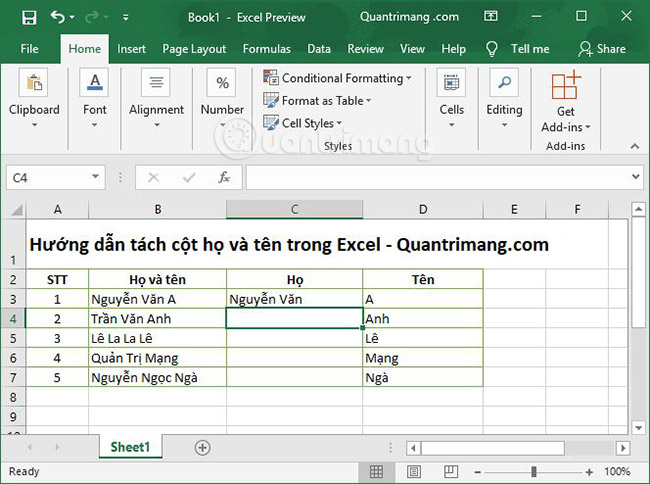Open the File tab
Screen dimensions: 650x484
tap(29, 49)
